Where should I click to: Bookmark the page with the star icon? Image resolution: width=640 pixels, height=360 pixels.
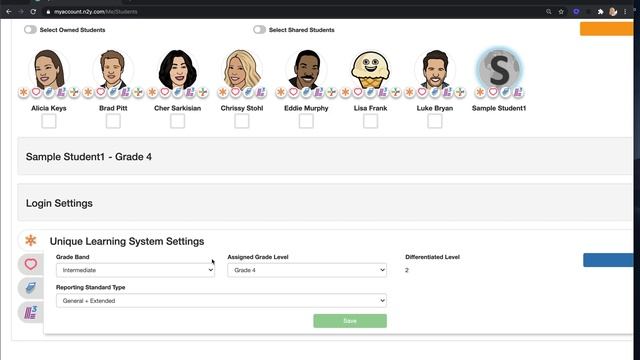[x=561, y=12]
